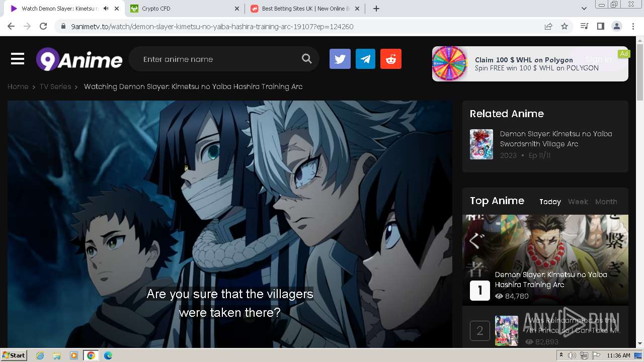Screen dimensions: 644x362
Task: Launch Internet Explorer from taskbar
Action: coord(40,355)
